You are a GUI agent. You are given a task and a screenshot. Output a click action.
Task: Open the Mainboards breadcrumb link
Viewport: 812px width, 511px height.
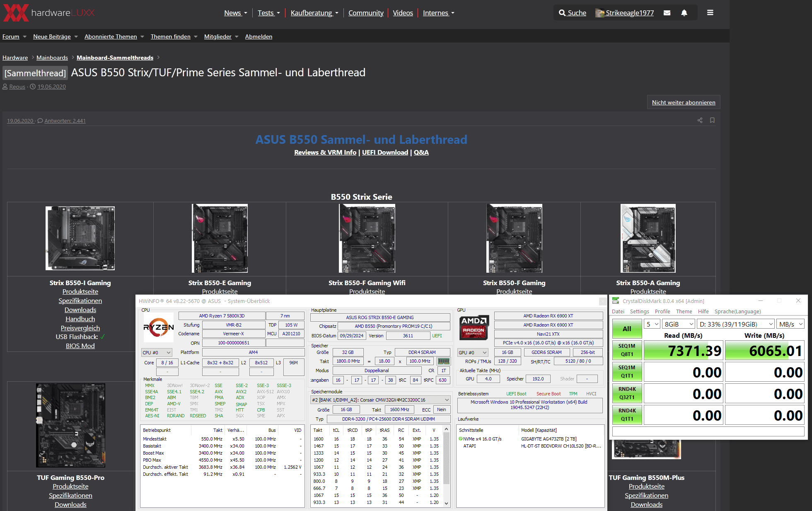click(52, 58)
